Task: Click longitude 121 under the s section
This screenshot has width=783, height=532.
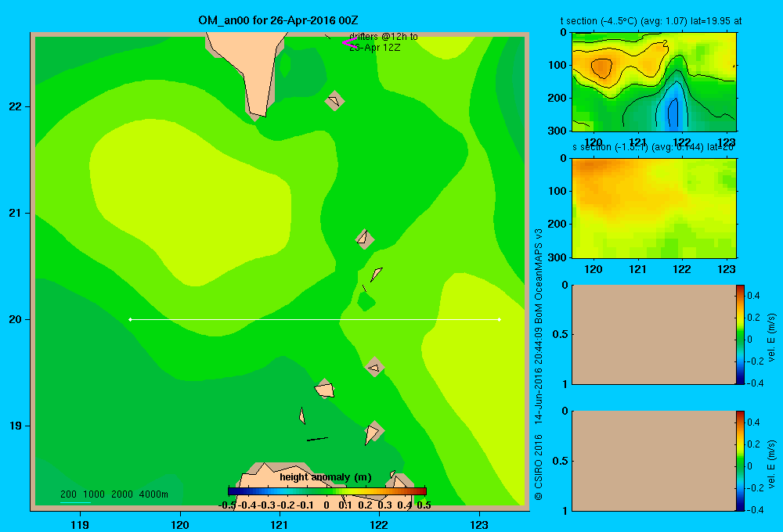Action: coord(637,269)
